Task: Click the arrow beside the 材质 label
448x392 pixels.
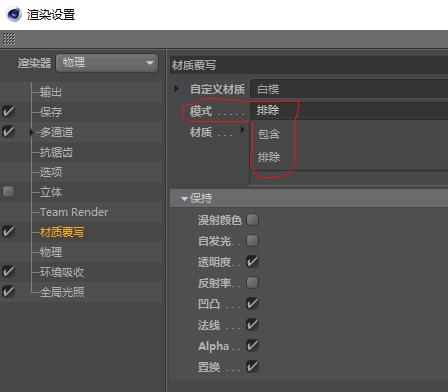Action: tap(243, 130)
